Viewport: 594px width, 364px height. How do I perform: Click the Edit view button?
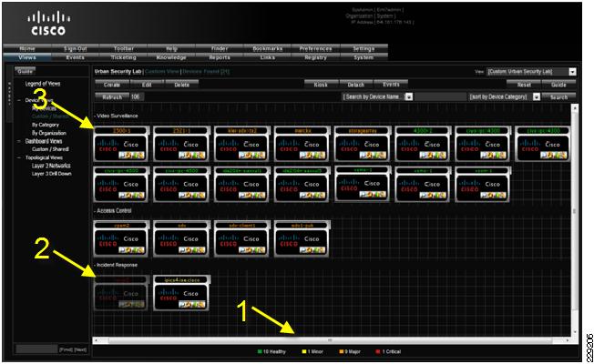tap(147, 85)
